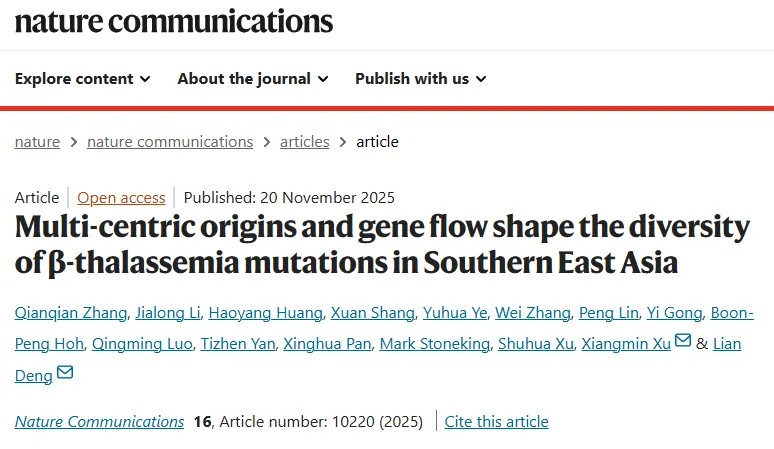Go to nature breadcrumb link
Screen dimensions: 774x449
tap(37, 141)
